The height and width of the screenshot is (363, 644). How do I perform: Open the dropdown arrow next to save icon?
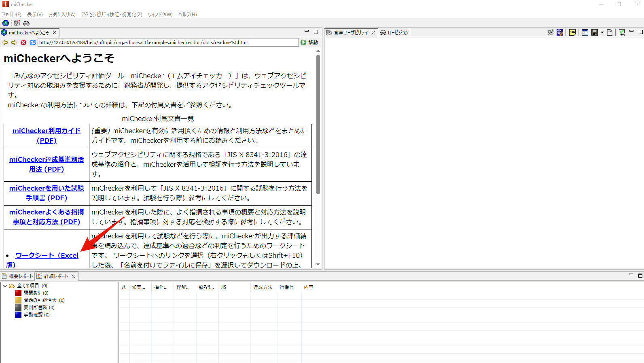click(602, 32)
